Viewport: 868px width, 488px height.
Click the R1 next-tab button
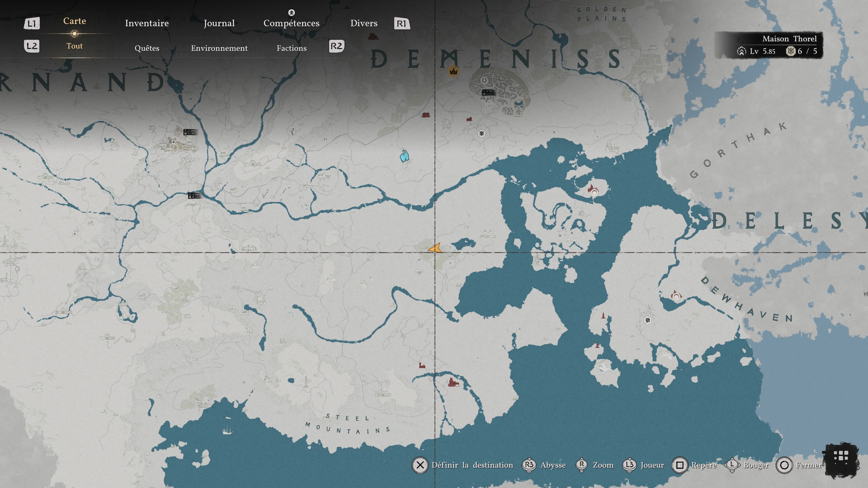[402, 23]
